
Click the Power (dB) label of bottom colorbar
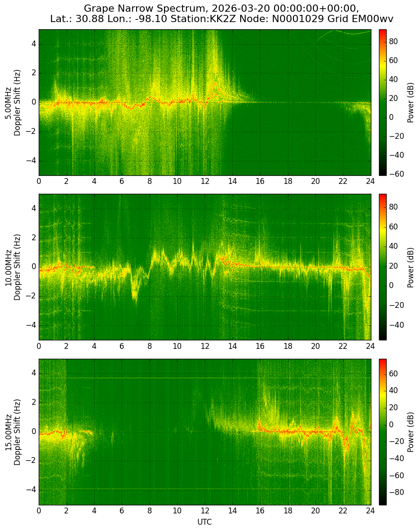point(411,432)
